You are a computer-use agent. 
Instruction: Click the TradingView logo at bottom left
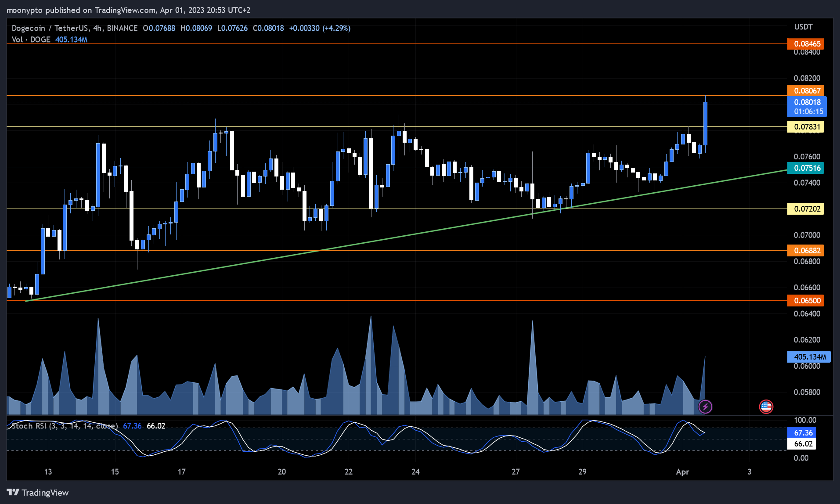coord(38,493)
